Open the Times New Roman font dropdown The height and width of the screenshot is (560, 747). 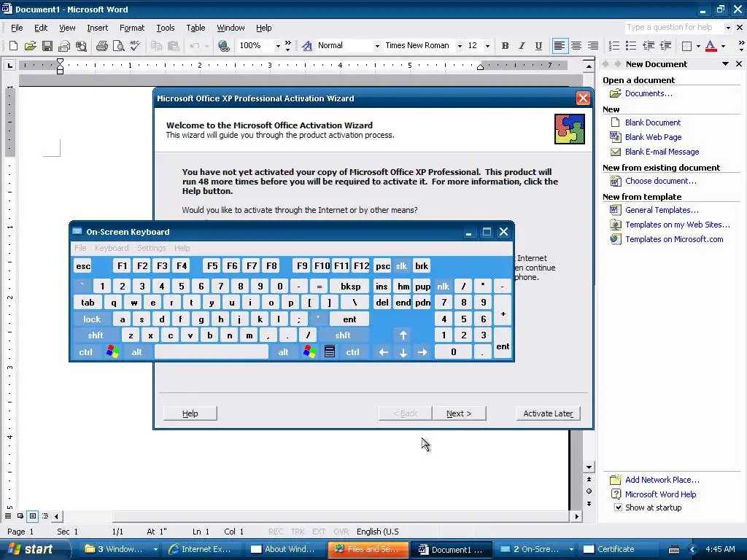(x=460, y=46)
